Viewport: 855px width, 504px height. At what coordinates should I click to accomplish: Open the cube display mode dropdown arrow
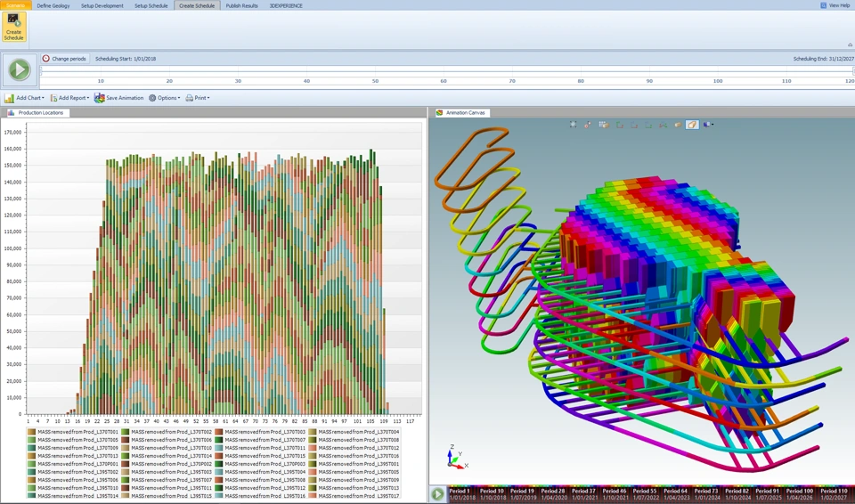[712, 125]
